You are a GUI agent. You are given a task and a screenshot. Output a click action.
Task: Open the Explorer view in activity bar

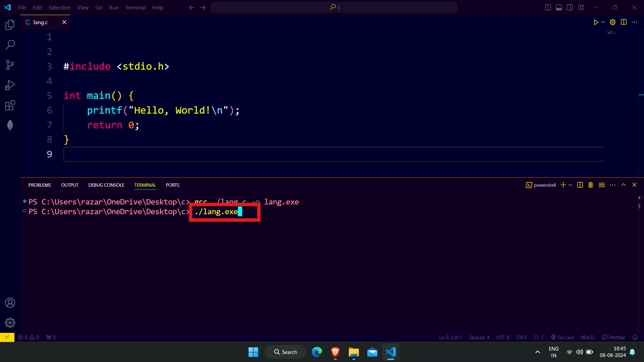(x=10, y=24)
